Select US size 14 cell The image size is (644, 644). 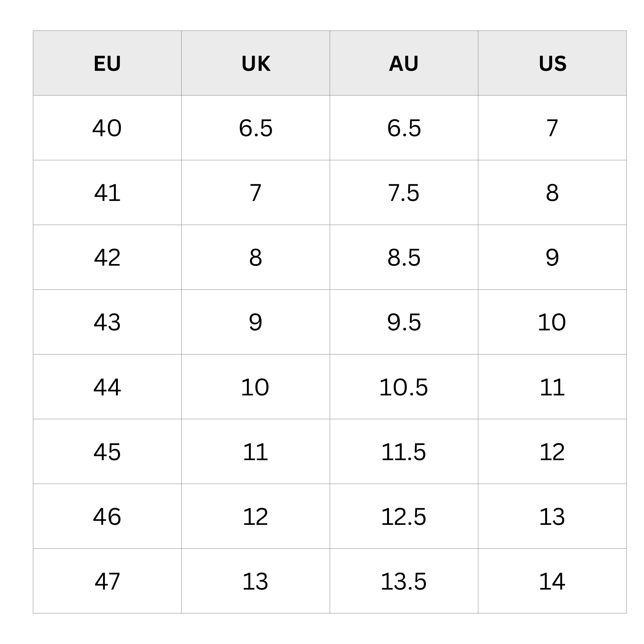552,581
